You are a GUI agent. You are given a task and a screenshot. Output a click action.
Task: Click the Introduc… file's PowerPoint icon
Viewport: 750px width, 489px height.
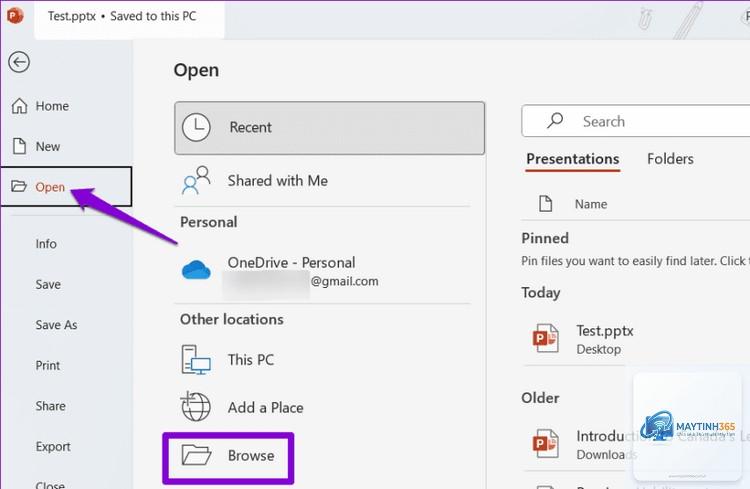546,444
